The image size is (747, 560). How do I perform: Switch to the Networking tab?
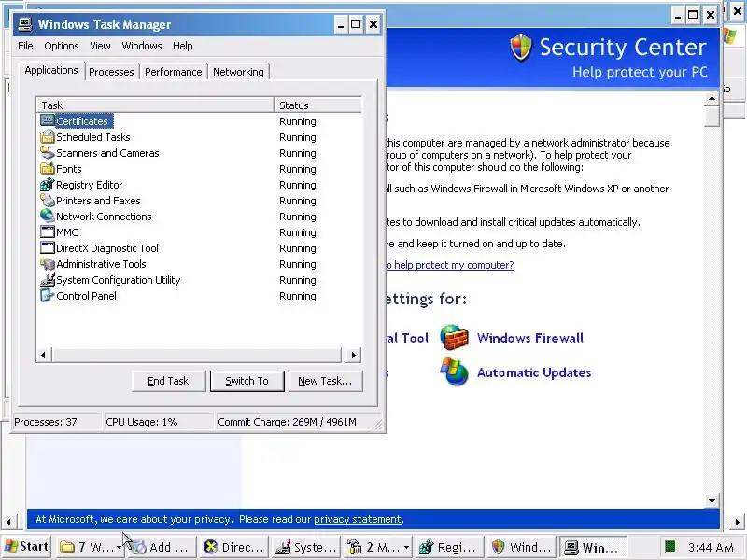click(238, 72)
